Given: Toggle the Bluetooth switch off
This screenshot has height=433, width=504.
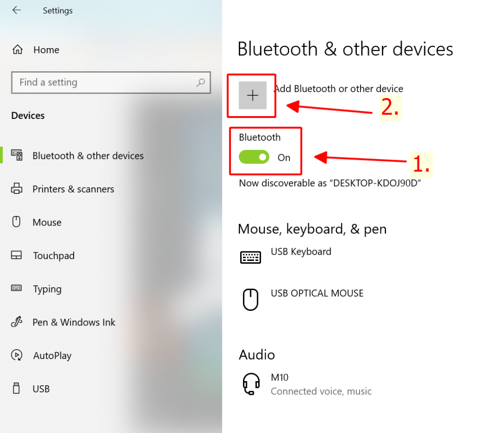Looking at the screenshot, I should pos(254,157).
